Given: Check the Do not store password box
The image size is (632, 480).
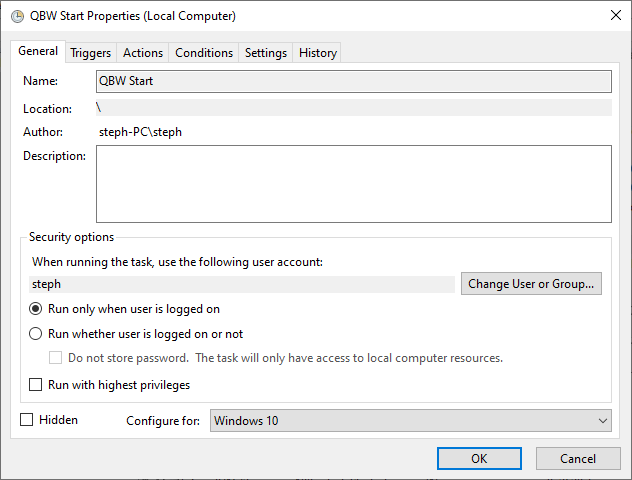Looking at the screenshot, I should point(56,358).
